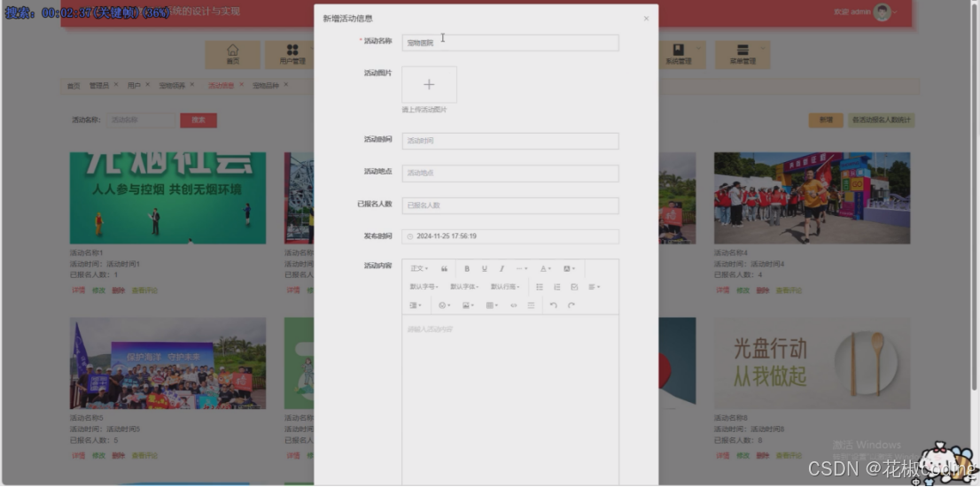The height and width of the screenshot is (487, 980).
Task: Click the admin avatar in the header
Action: [882, 12]
